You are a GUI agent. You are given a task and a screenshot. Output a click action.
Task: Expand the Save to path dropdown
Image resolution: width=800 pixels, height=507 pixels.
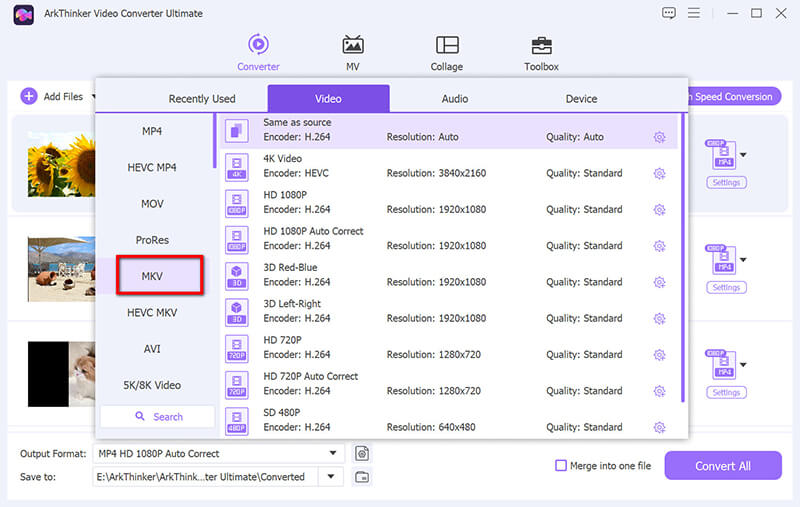click(331, 476)
